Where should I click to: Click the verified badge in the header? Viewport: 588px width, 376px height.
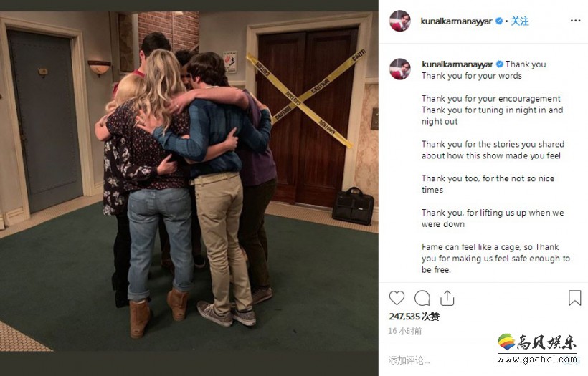(x=499, y=21)
